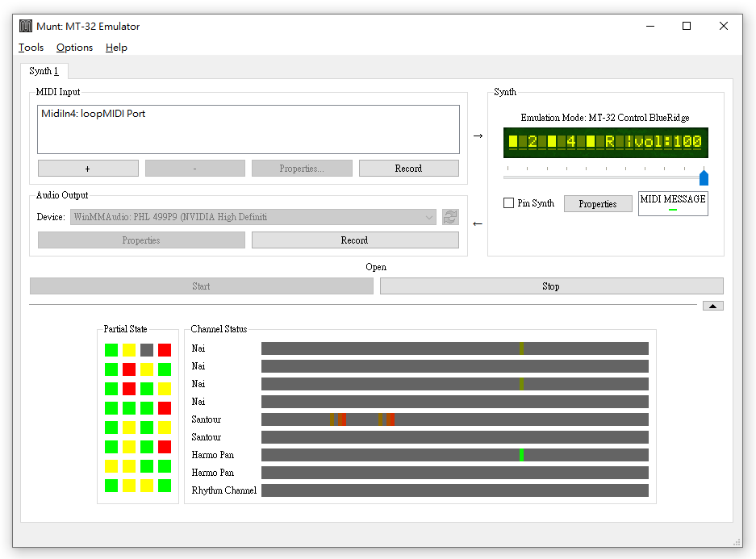The image size is (756, 559).
Task: Open the Tools menu
Action: pyautogui.click(x=31, y=48)
